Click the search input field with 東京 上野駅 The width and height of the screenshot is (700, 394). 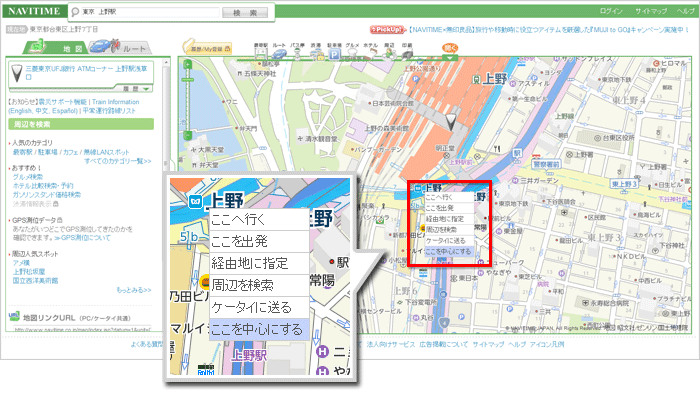pyautogui.click(x=145, y=12)
